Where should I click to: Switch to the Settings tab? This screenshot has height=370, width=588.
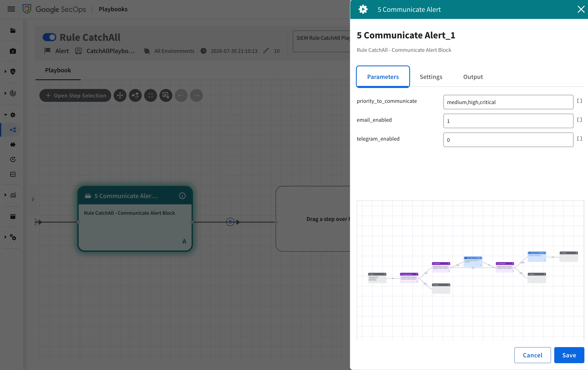point(431,77)
